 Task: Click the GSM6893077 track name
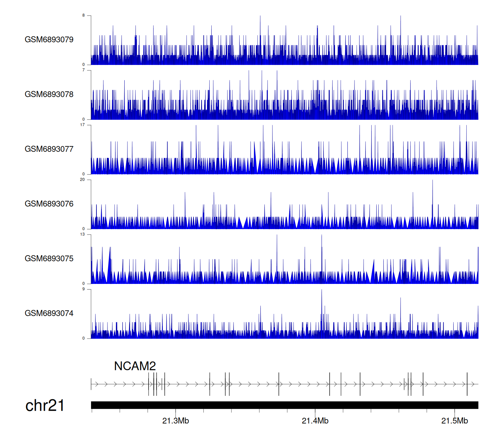pos(49,149)
